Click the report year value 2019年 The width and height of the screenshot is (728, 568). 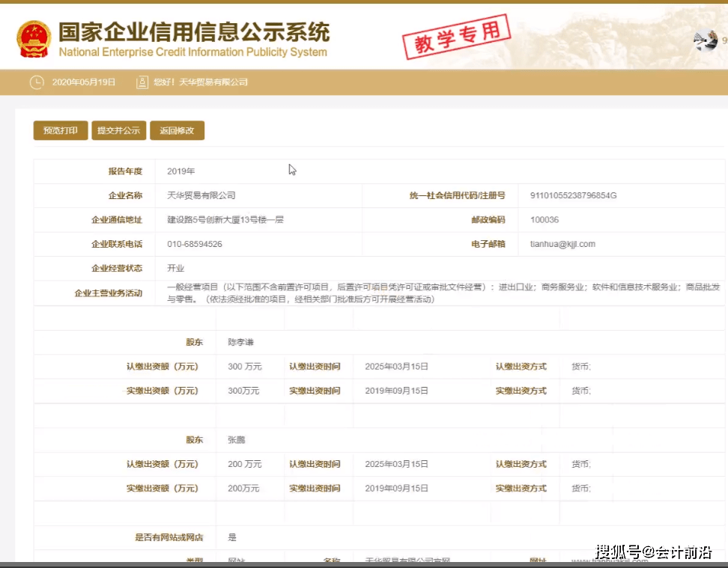coord(181,171)
